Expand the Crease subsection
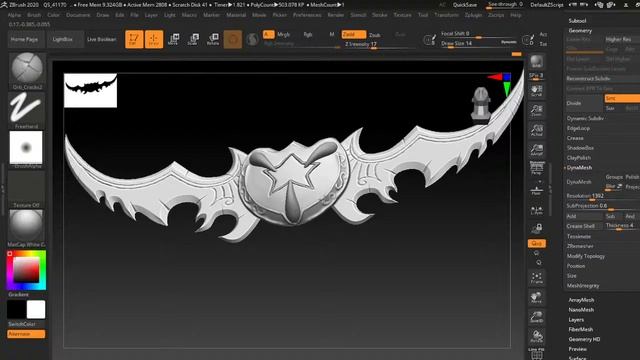This screenshot has height=360, width=640. tap(575, 138)
